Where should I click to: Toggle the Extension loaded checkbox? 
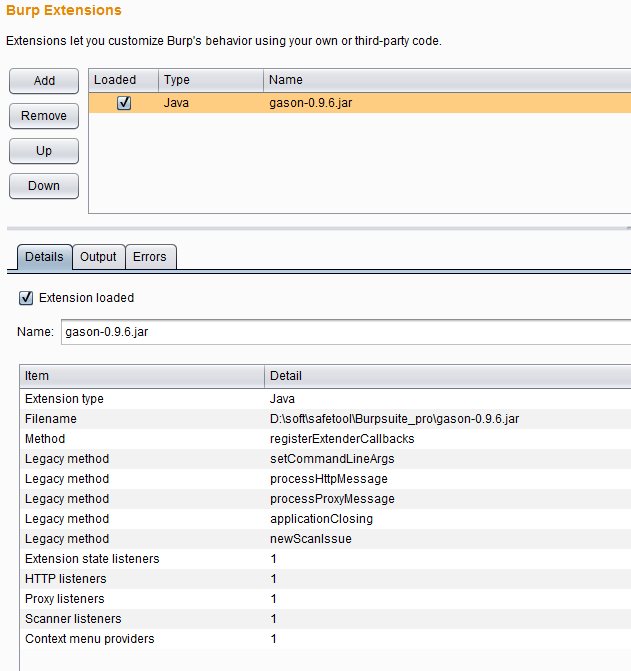point(26,298)
